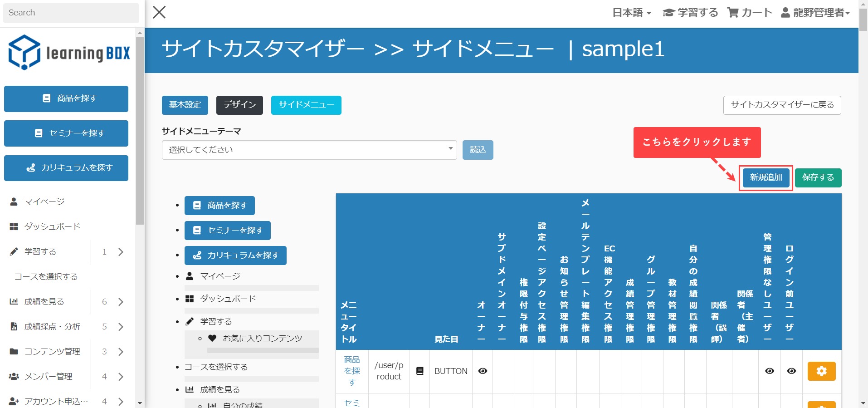The image size is (868, 408).
Task: Click the 保存する button
Action: pos(818,177)
